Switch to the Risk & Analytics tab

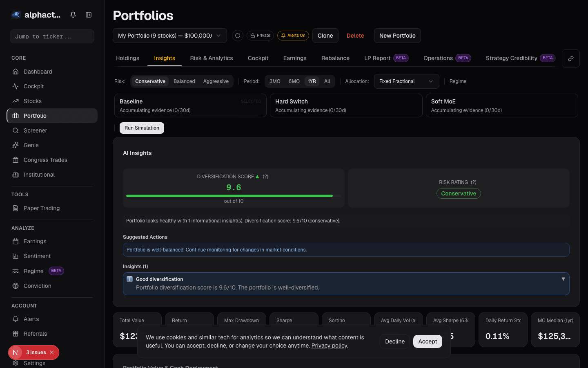(x=211, y=58)
